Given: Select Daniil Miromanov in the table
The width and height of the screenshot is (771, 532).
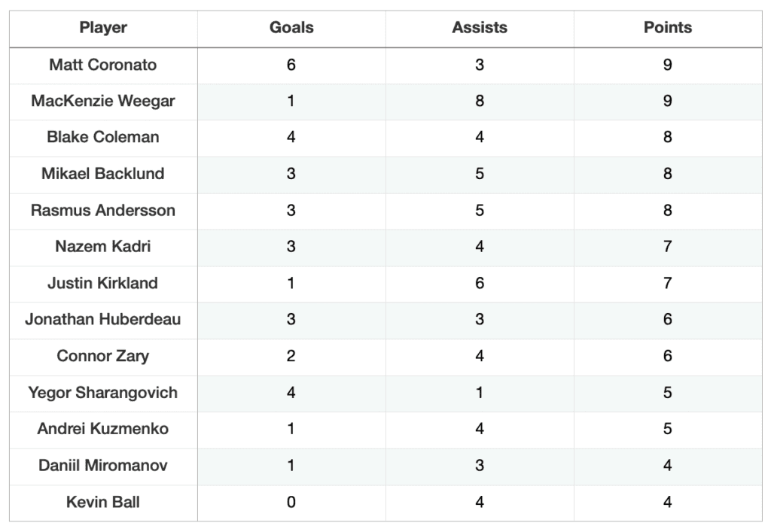Looking at the screenshot, I should pyautogui.click(x=103, y=465).
